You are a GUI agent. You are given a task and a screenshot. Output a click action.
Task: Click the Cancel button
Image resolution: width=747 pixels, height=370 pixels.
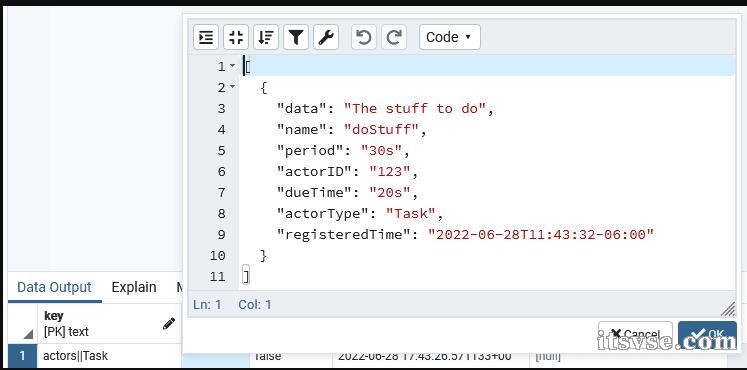pos(635,333)
